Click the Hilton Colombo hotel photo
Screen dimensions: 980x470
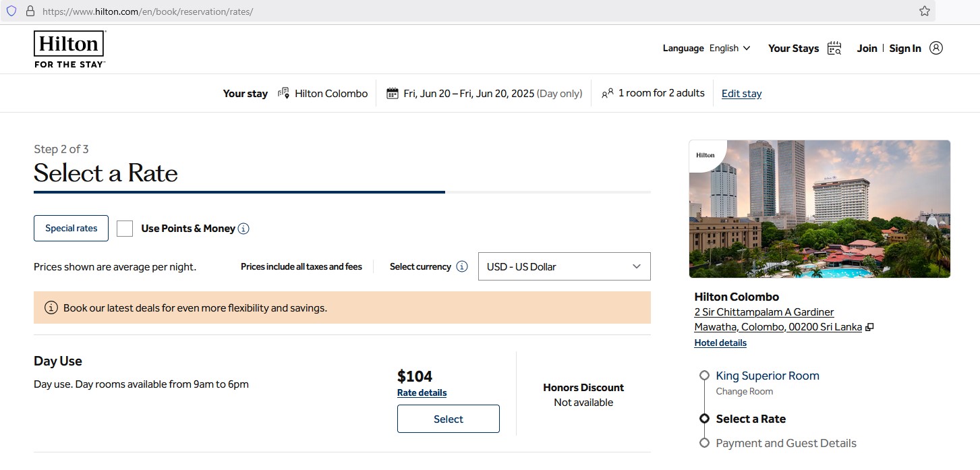click(x=819, y=209)
